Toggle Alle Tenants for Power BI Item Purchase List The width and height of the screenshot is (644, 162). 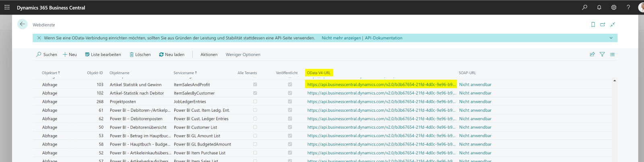pos(255,153)
